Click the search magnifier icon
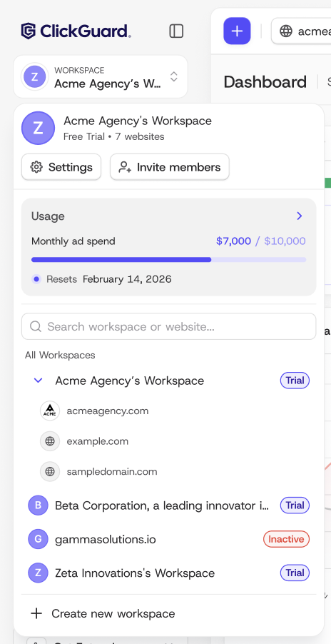The height and width of the screenshot is (644, 331). pos(36,326)
